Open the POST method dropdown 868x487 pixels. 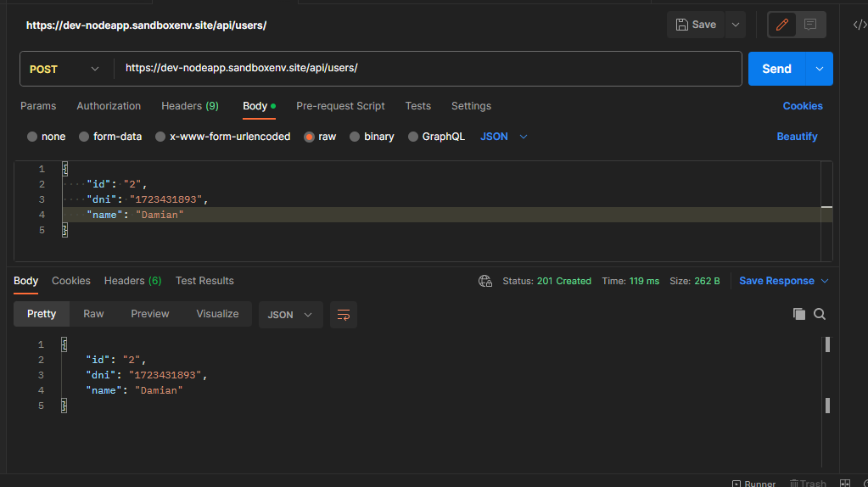tap(64, 70)
